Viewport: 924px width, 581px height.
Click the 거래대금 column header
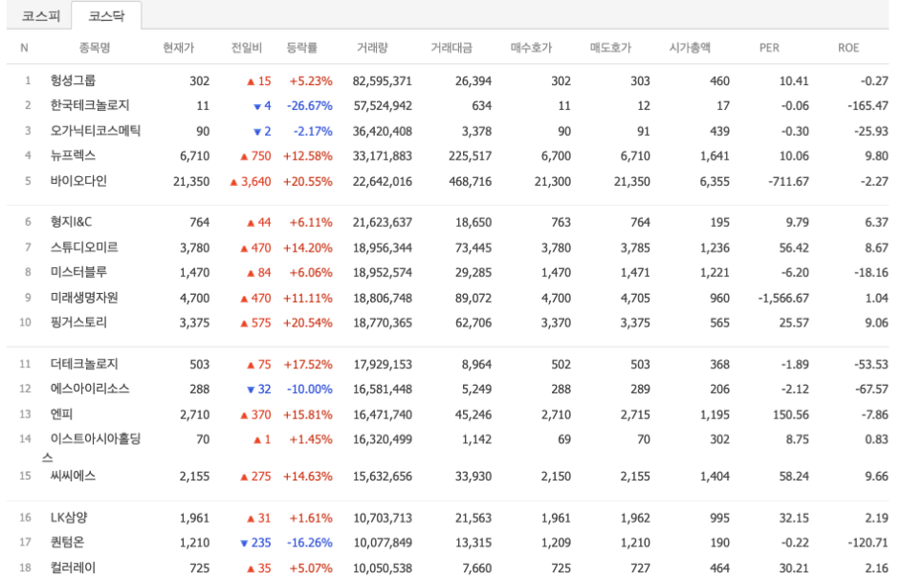click(x=451, y=48)
